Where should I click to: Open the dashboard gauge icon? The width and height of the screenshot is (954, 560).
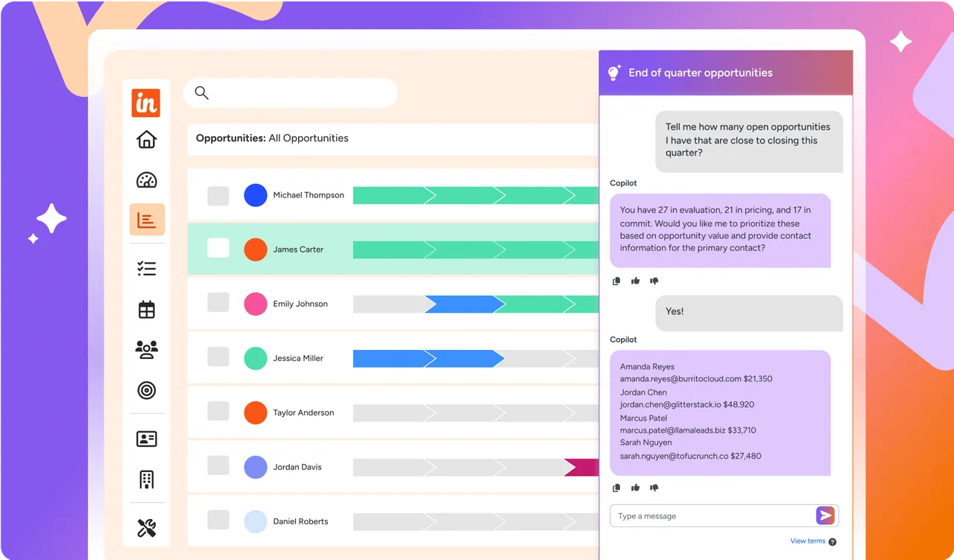(x=147, y=180)
